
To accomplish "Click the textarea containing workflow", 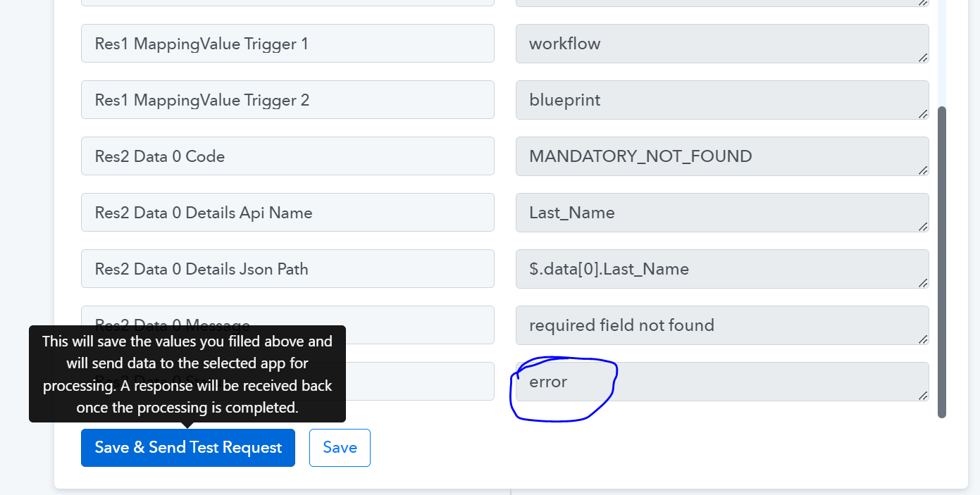I will [x=722, y=44].
